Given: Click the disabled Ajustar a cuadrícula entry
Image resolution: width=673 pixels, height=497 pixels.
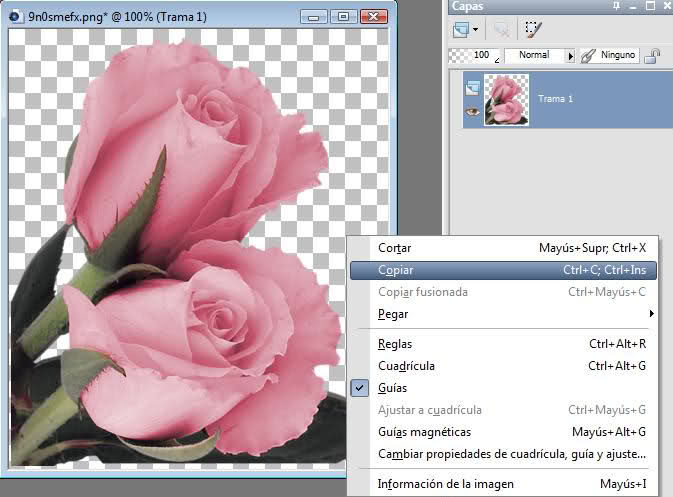Looking at the screenshot, I should [x=503, y=410].
